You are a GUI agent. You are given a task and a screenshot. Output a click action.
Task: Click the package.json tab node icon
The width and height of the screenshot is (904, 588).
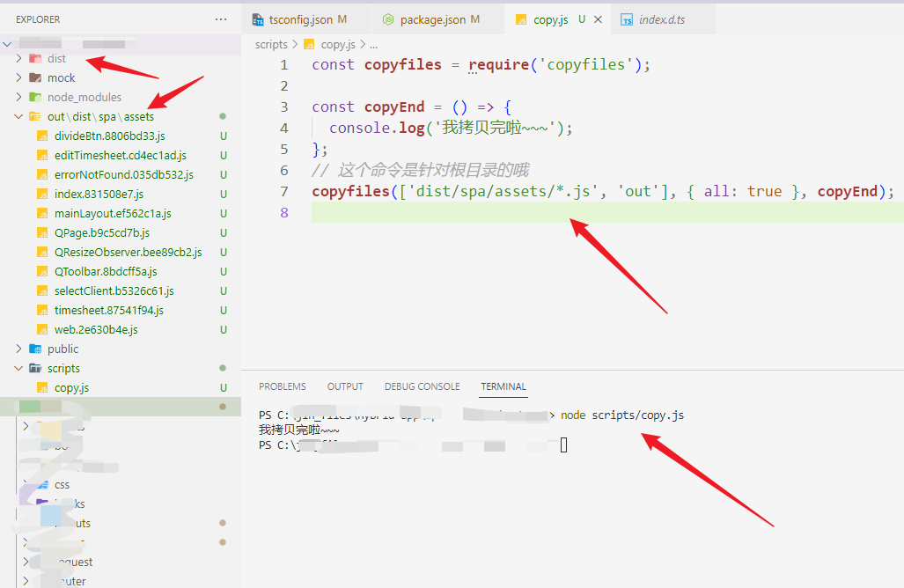click(388, 19)
